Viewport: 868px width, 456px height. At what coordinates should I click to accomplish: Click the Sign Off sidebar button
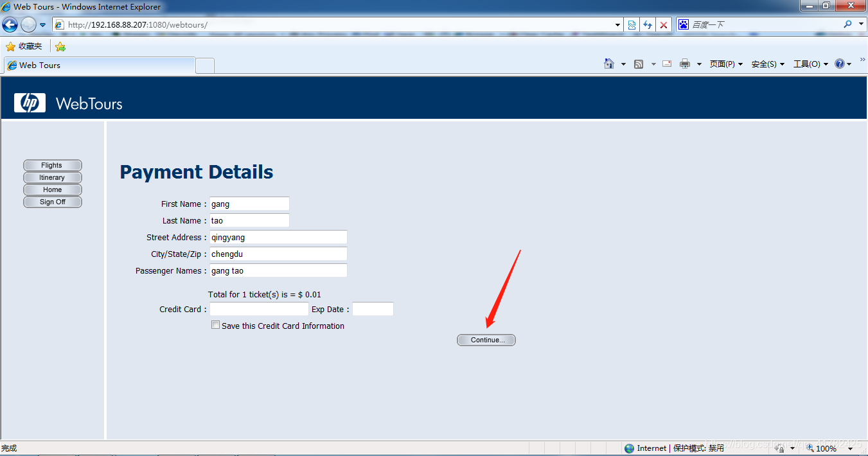52,202
